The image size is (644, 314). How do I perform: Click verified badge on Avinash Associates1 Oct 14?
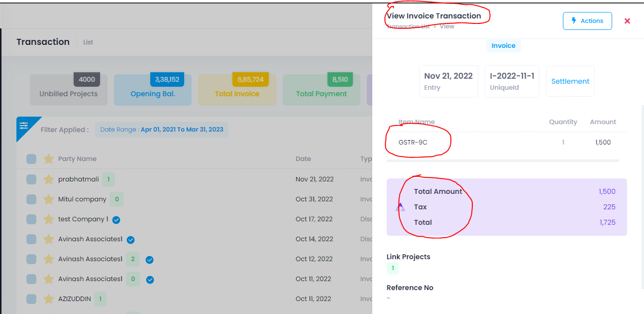[x=130, y=240]
